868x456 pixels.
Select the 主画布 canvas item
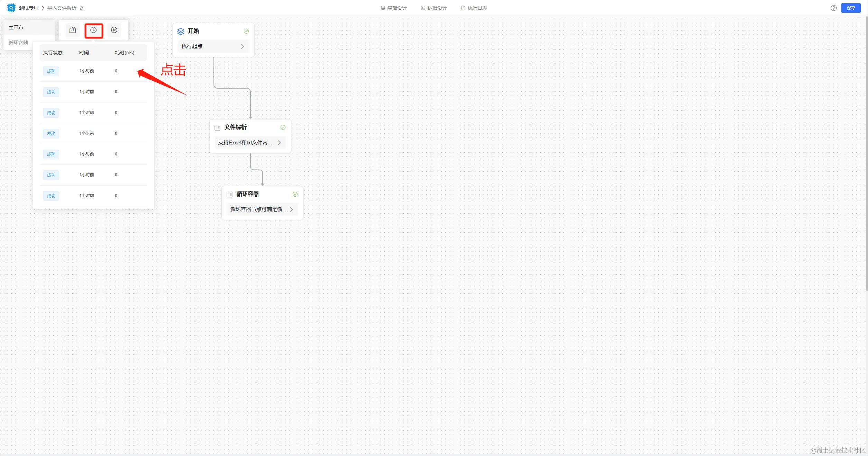pos(16,28)
